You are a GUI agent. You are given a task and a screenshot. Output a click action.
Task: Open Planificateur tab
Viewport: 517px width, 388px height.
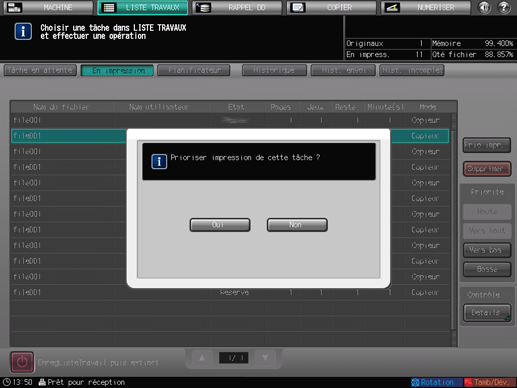coord(194,70)
